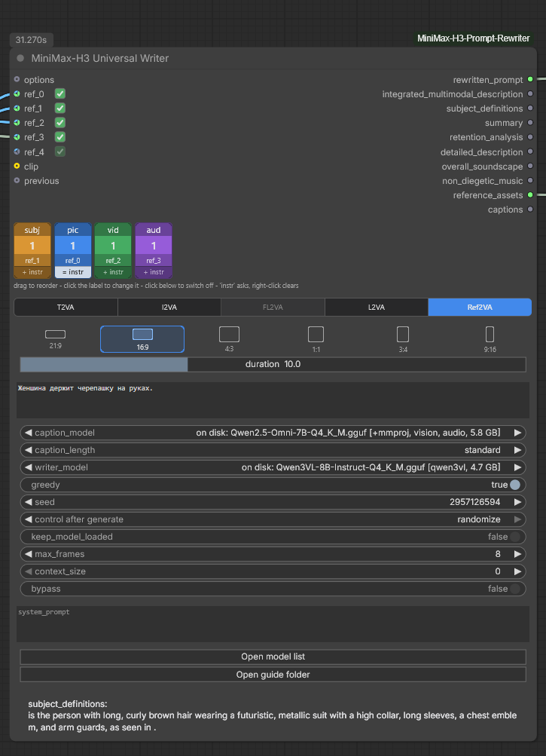Click the detailed_description output socket
The width and height of the screenshot is (546, 756).
click(530, 152)
